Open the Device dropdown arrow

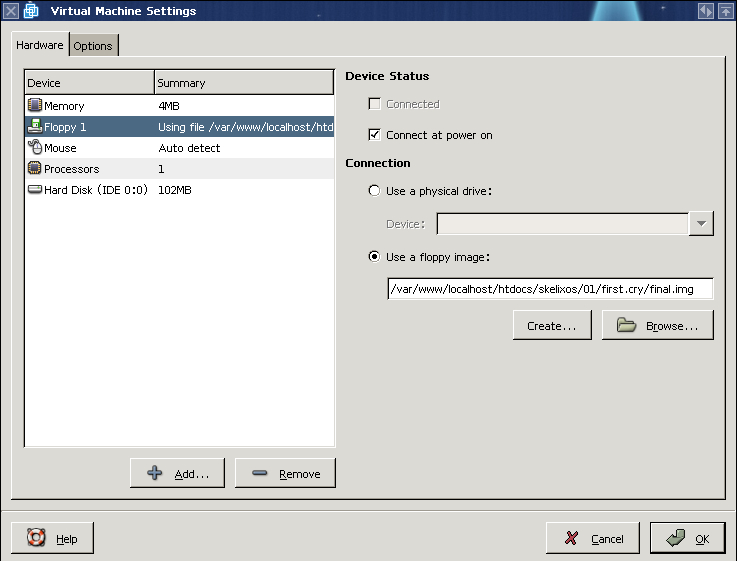701,224
